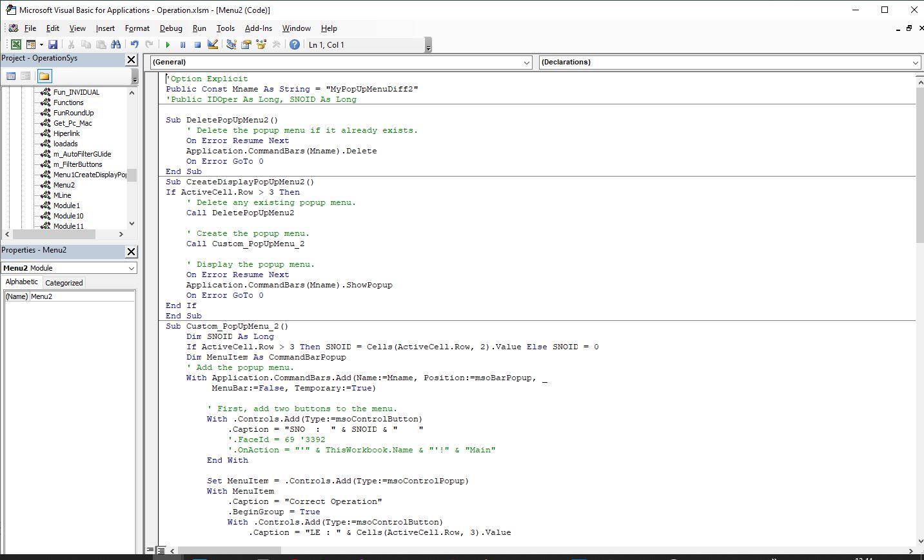Close the Project - OperationSys panel
The image size is (924, 560).
131,59
